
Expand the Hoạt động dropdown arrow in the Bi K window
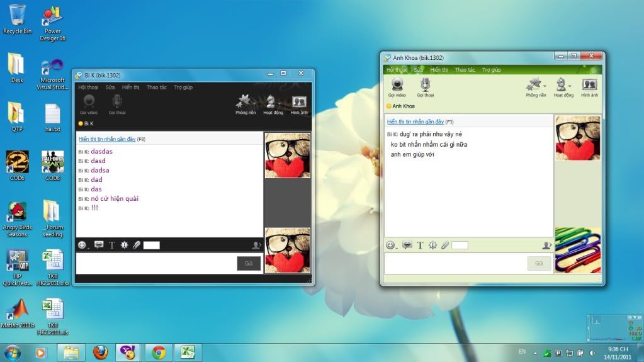click(280, 103)
